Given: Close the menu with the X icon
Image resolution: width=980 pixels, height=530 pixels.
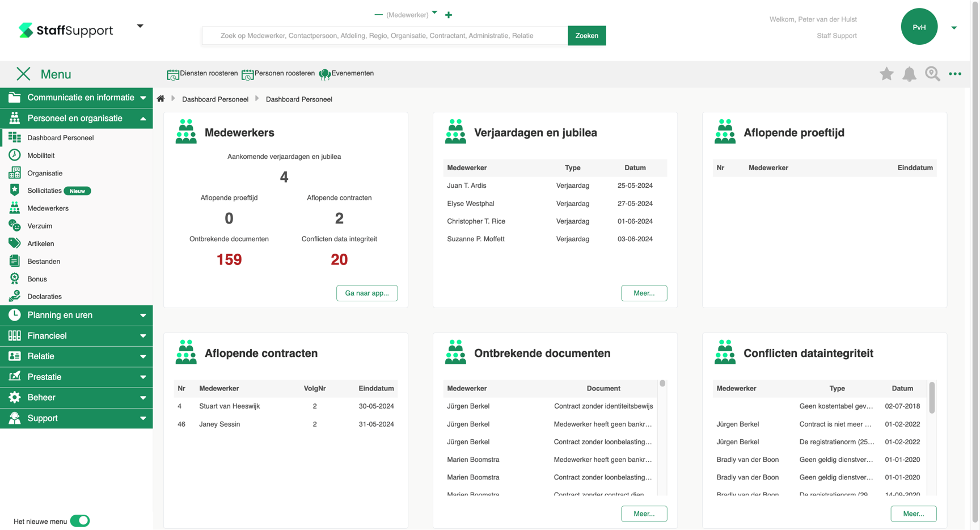Looking at the screenshot, I should tap(23, 74).
